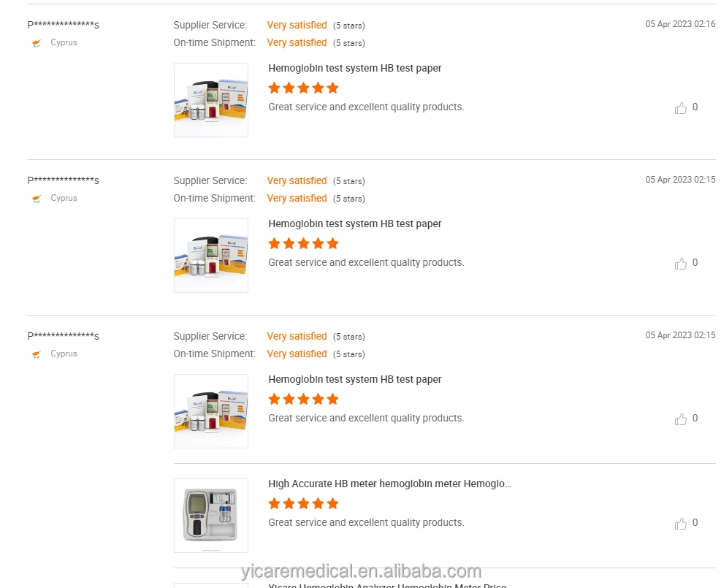Open the first review's test kit thumbnail

pos(210,100)
